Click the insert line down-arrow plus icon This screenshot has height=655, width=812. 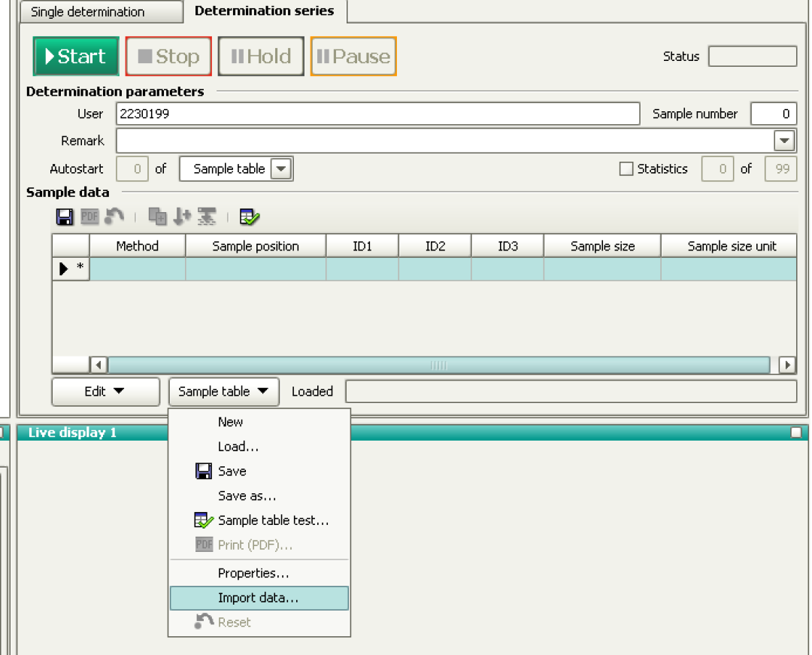tap(182, 217)
